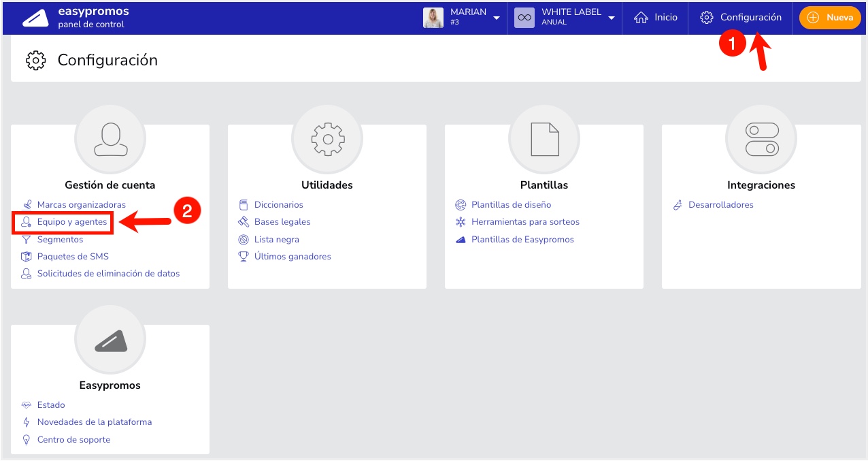This screenshot has height=461, width=868.
Task: Click the Integraciones toggles icon
Action: click(x=762, y=139)
